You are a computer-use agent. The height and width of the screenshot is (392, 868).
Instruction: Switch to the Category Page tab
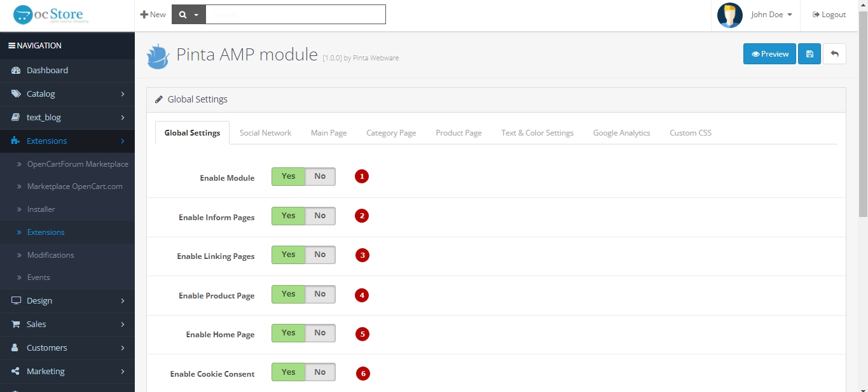[391, 133]
